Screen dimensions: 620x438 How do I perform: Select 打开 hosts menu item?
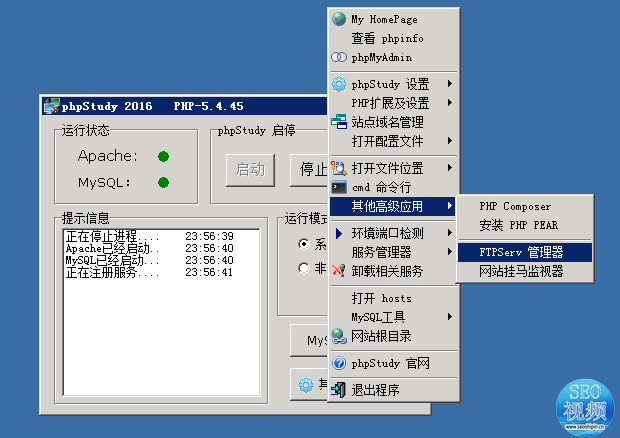tap(393, 298)
